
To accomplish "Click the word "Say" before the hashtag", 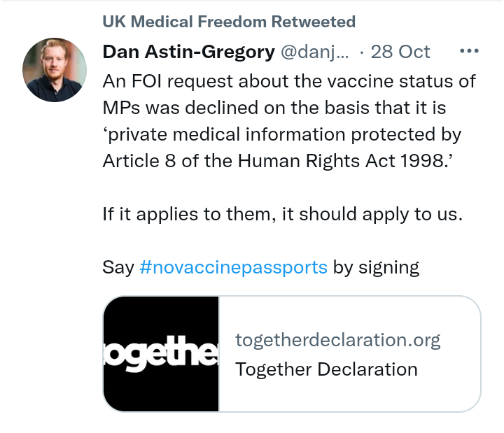I will coord(118,267).
